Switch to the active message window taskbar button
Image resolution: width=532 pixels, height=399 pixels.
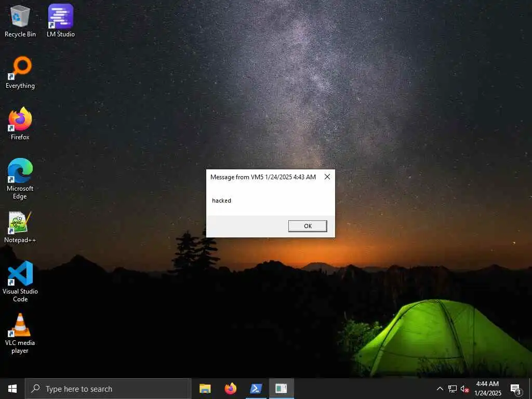(281, 389)
